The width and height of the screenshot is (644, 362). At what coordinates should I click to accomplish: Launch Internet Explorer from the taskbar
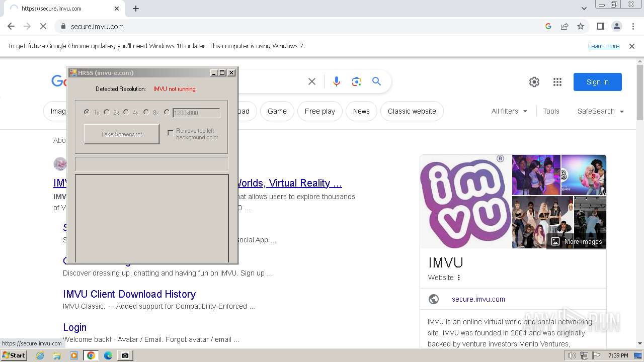click(40, 355)
